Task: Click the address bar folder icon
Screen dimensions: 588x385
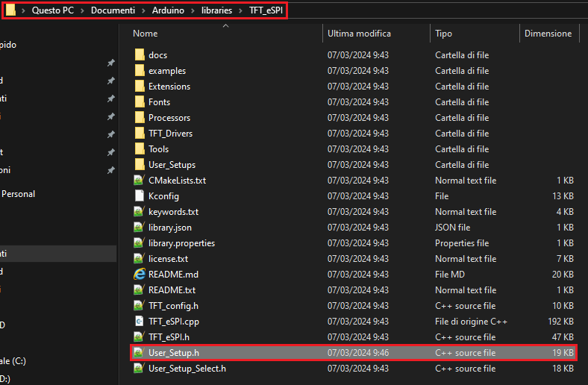Action: (11, 10)
